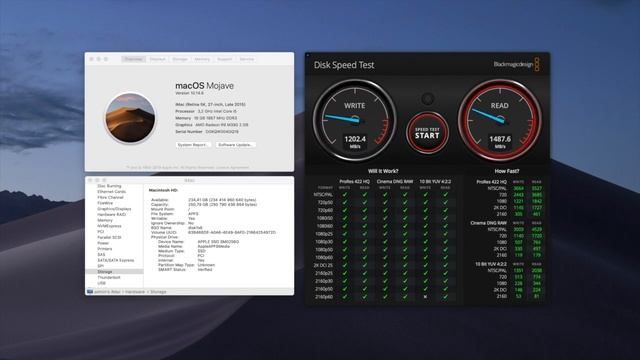The width and height of the screenshot is (640, 360).
Task: Click the Volume UUID value
Action: coord(232,232)
